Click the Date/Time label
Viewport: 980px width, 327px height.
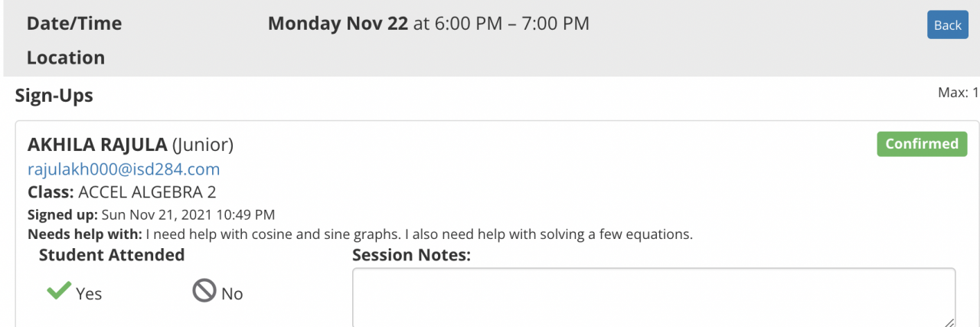point(74,24)
